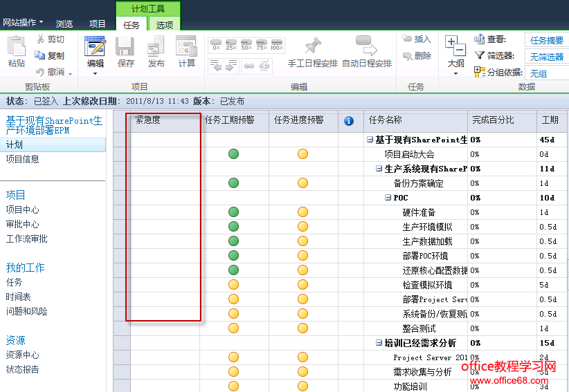Screen dimensions: 569x392
Task: Switch to the 浏览 tab
Action: click(64, 24)
